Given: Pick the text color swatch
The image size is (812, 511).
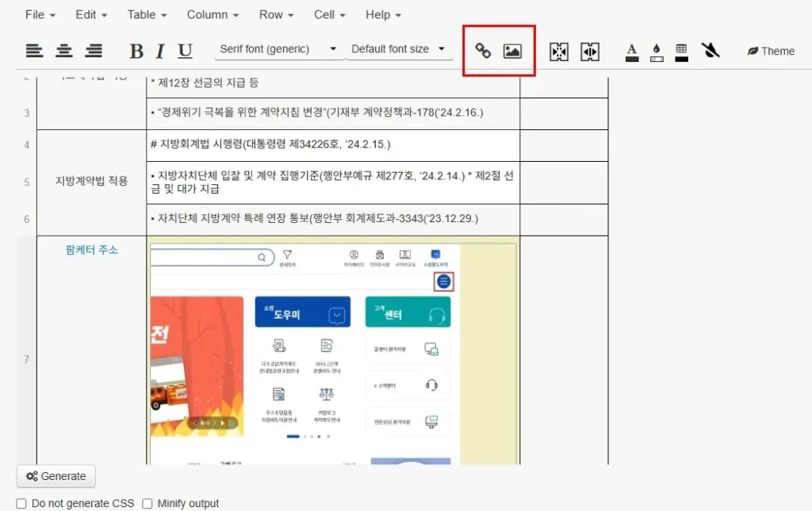Looking at the screenshot, I should click(x=632, y=52).
